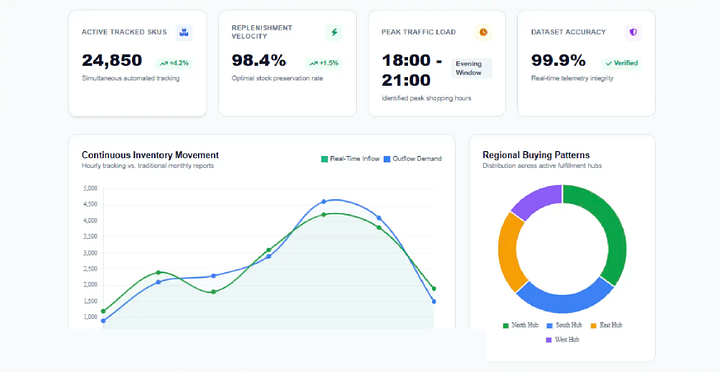Screen dimensions: 720x372
Task: Click the last green inflow point
Action: (x=434, y=289)
